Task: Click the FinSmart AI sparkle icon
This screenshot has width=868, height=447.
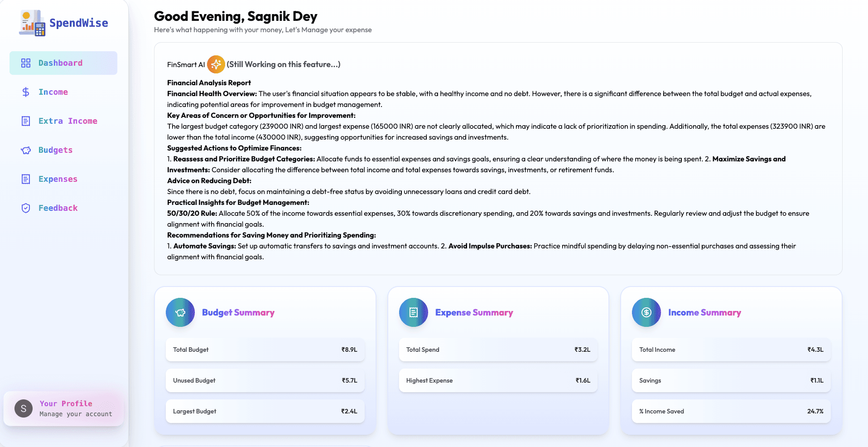Action: coord(216,64)
